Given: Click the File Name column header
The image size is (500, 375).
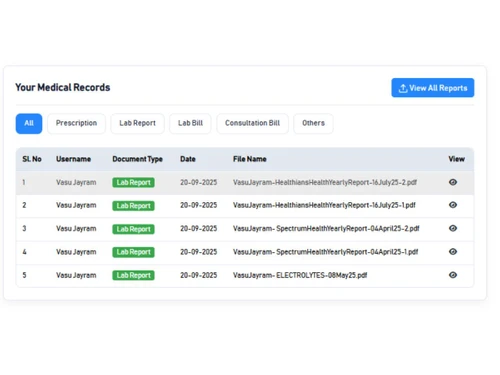Looking at the screenshot, I should [250, 159].
